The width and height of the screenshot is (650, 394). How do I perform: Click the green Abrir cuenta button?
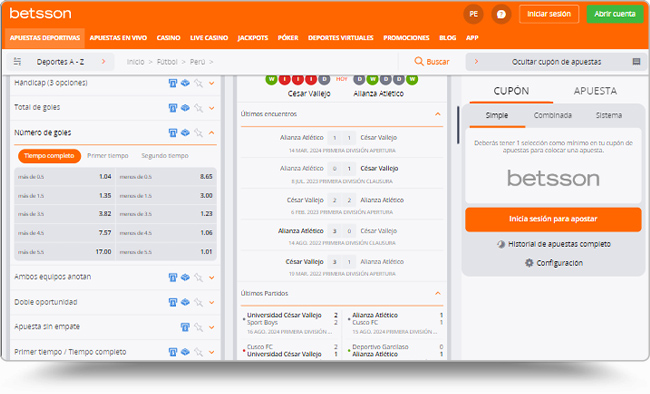click(x=615, y=14)
